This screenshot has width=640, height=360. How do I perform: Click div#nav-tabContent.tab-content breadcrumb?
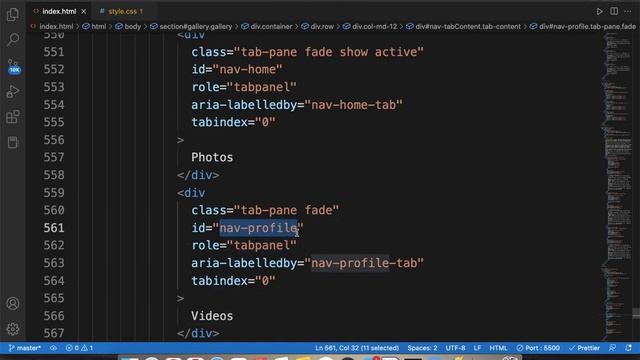click(468, 27)
